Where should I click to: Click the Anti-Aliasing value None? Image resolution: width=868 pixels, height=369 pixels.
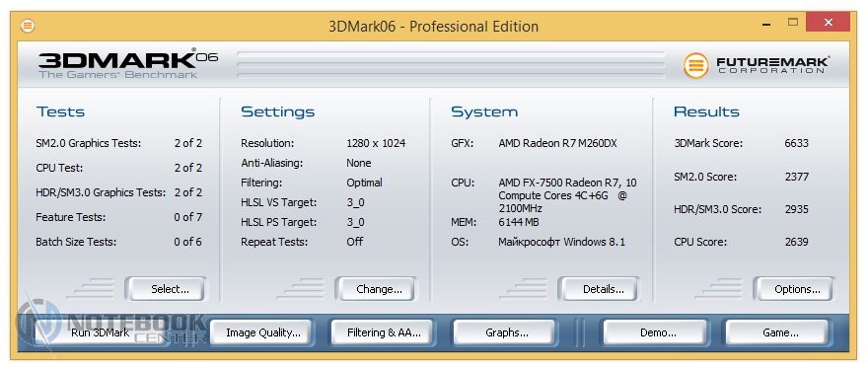point(359,163)
